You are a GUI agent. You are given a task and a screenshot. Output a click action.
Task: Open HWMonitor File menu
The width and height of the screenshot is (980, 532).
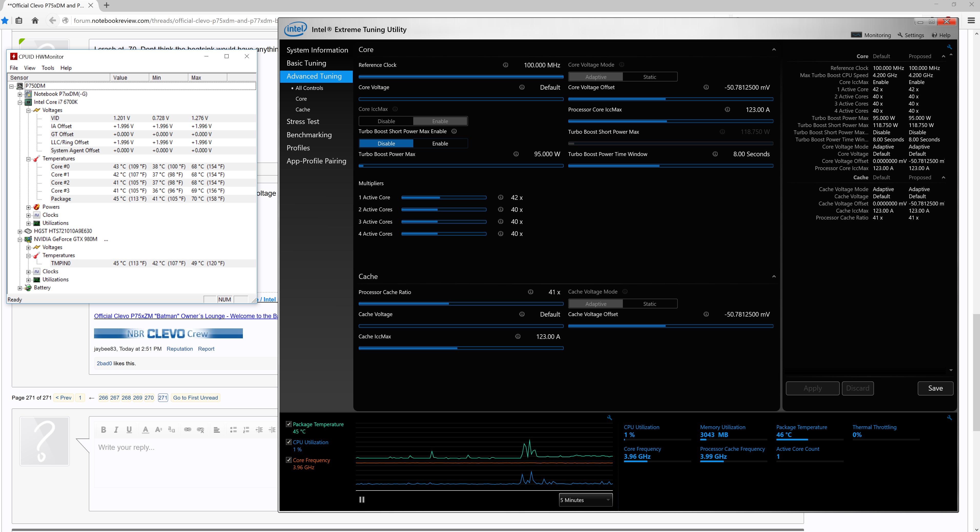coord(14,68)
